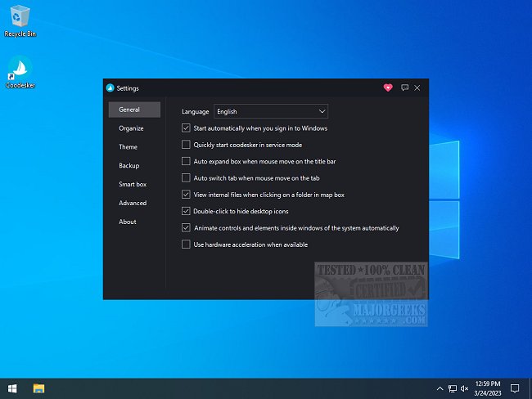Open the feedback chat bubble icon
The width and height of the screenshot is (532, 399).
(404, 87)
